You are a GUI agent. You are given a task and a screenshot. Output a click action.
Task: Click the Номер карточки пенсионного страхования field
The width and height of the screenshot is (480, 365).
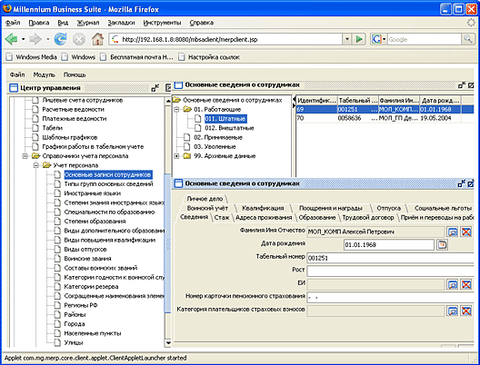(x=390, y=297)
